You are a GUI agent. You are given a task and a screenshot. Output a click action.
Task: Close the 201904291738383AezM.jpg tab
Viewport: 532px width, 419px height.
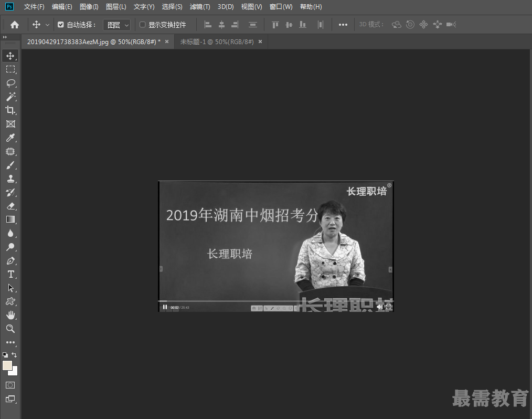[167, 41]
